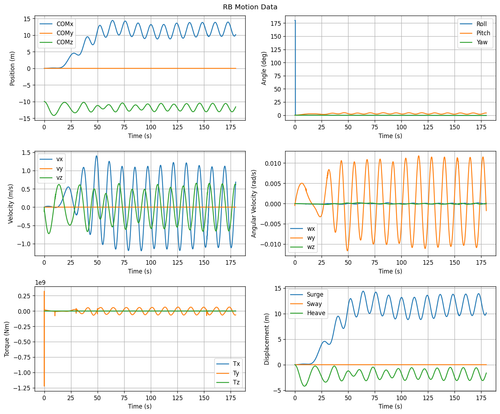Click the 'Angular Velocity (rad/s)' axis label
The image size is (500, 414).
pos(254,203)
